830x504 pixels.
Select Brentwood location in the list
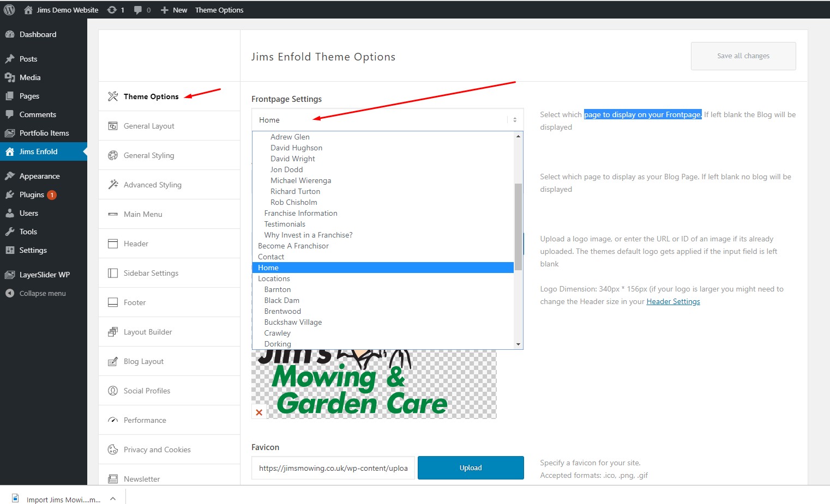[x=383, y=311]
